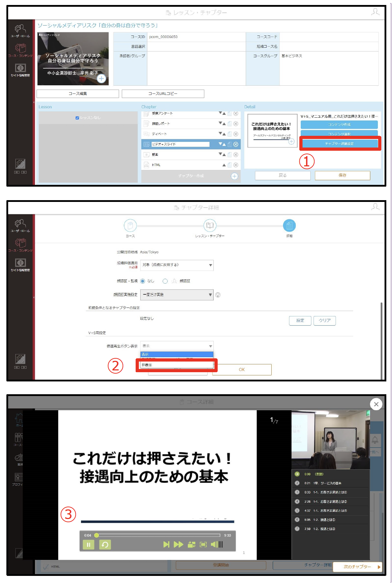Delete the HTML chapter
Viewport: 392px width, 583px height.
[x=236, y=165]
